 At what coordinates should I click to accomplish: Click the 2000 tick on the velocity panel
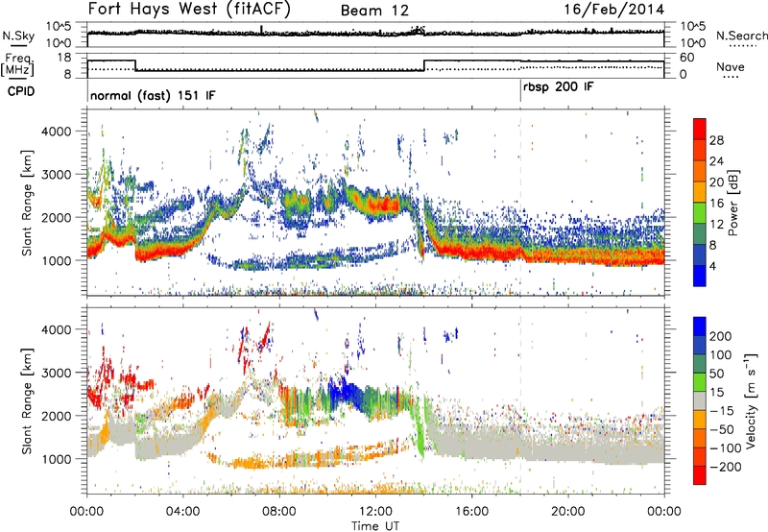pos(57,416)
